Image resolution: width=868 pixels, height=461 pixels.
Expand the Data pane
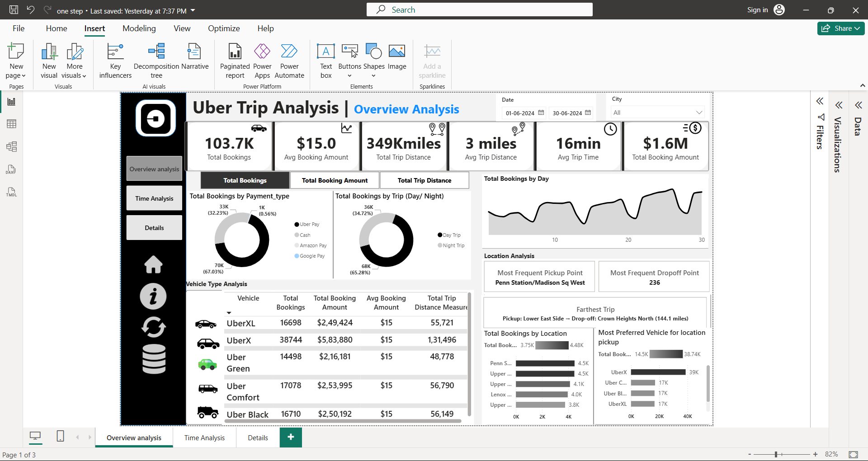coord(859,105)
